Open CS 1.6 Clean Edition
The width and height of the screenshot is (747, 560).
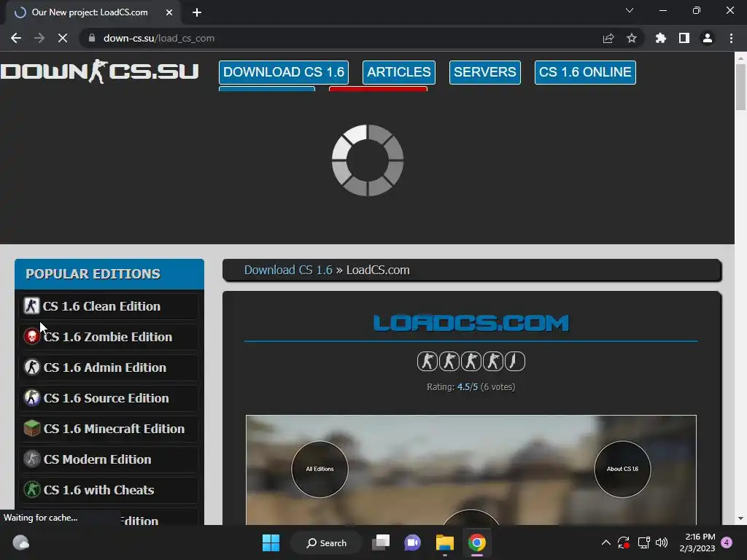point(109,306)
